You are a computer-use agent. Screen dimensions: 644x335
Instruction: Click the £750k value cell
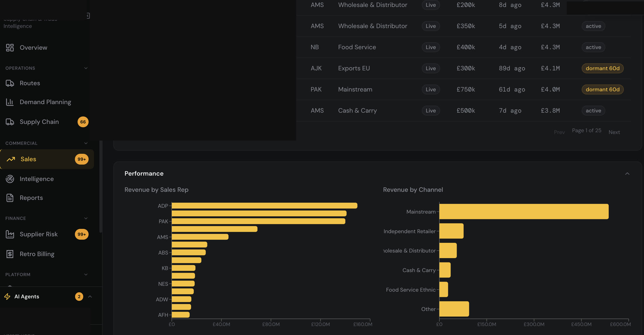pos(466,89)
